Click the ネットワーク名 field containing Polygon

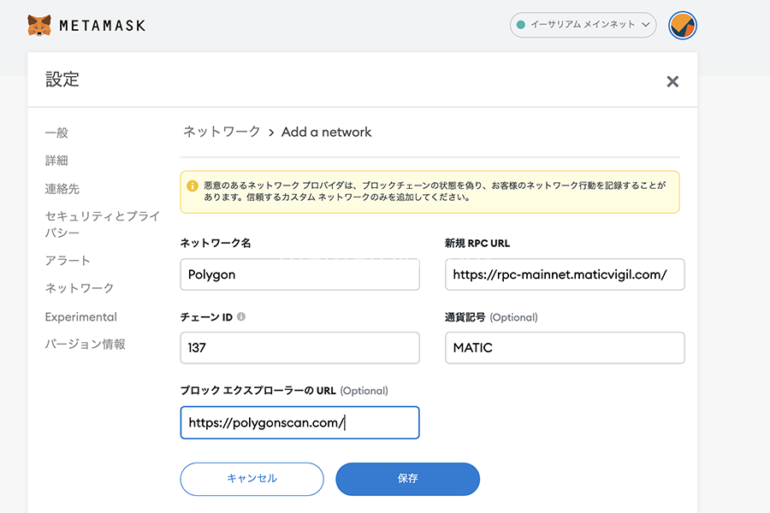[299, 275]
